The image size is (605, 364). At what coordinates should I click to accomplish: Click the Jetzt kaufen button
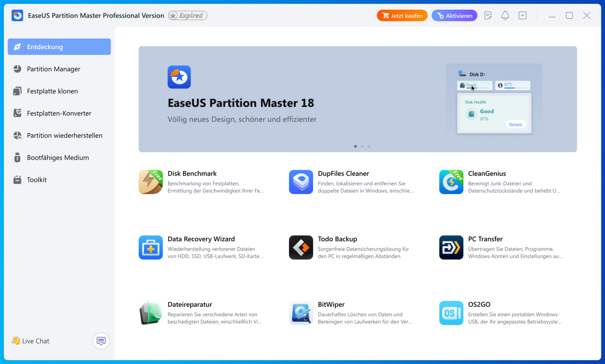click(402, 15)
